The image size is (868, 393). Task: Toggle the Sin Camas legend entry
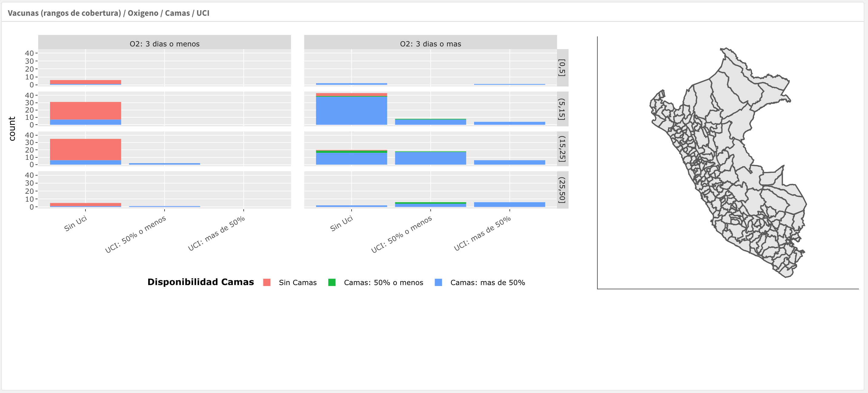[x=297, y=282]
